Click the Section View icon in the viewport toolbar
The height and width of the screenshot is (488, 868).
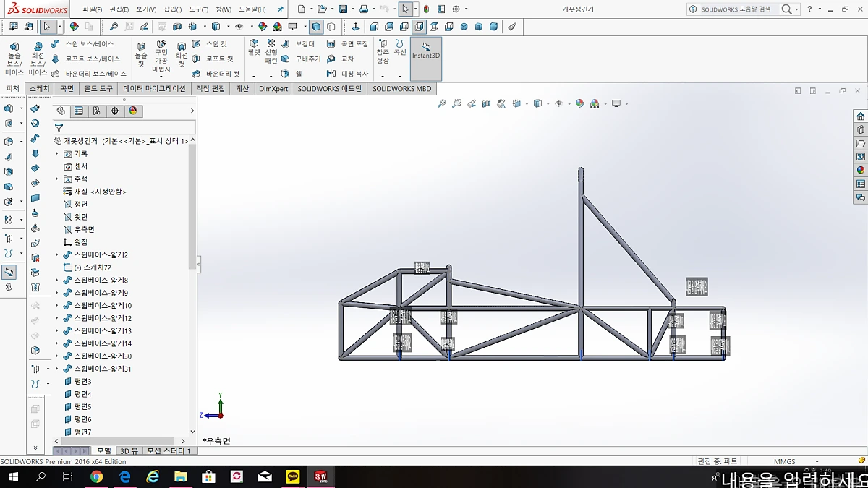click(487, 104)
